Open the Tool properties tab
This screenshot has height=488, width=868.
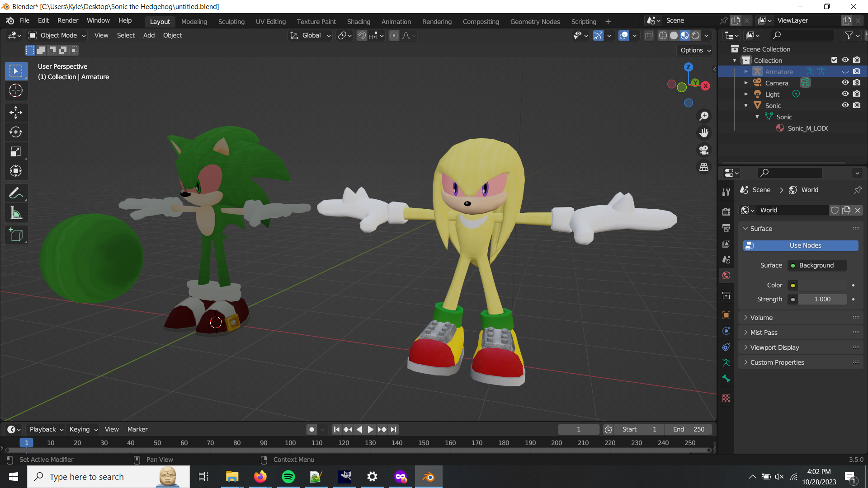(726, 192)
